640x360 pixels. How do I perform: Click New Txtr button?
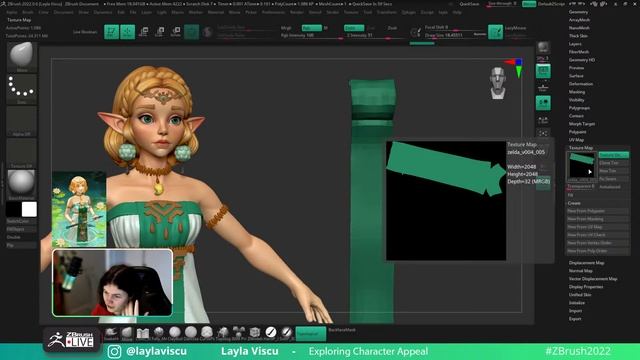(613, 171)
